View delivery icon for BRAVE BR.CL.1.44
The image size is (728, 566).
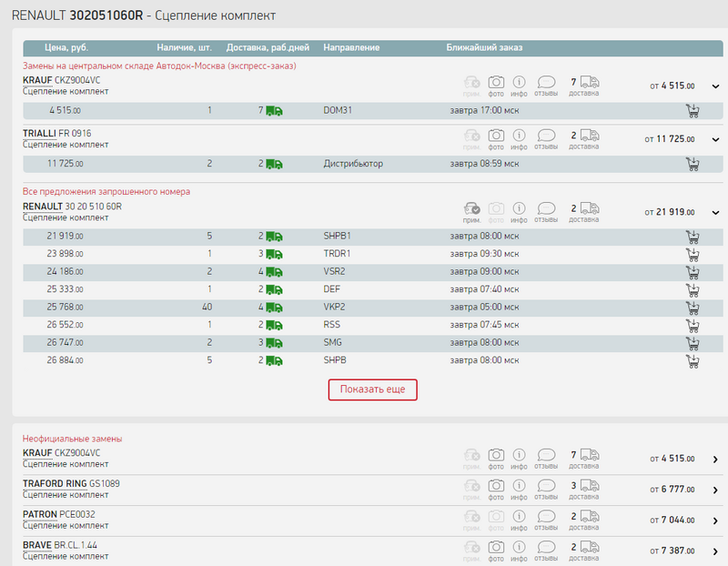tap(584, 551)
